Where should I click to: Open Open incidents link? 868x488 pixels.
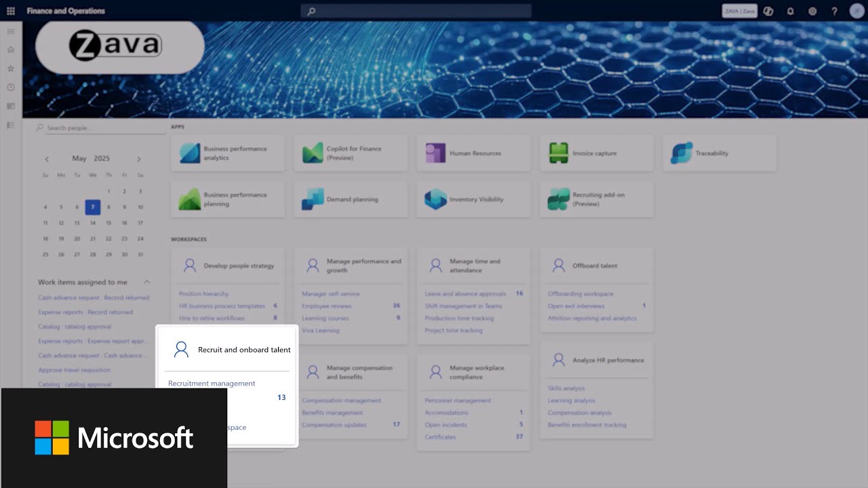coord(446,425)
